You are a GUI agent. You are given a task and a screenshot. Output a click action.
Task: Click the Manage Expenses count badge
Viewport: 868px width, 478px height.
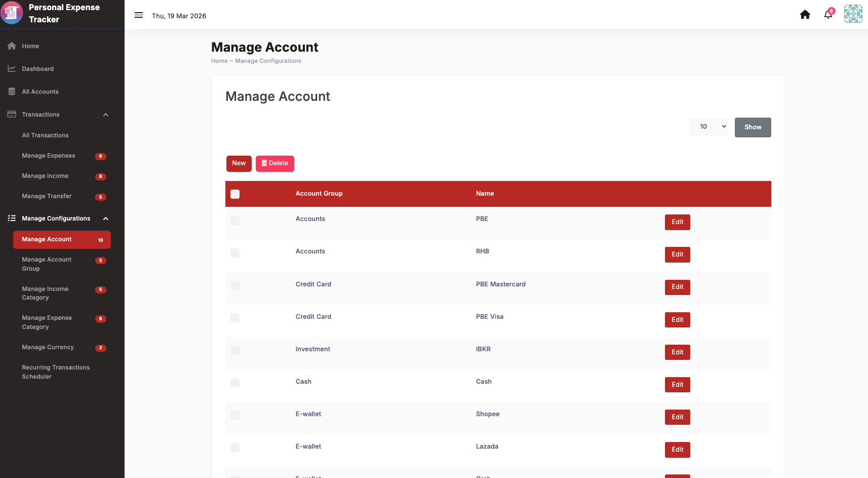(101, 156)
